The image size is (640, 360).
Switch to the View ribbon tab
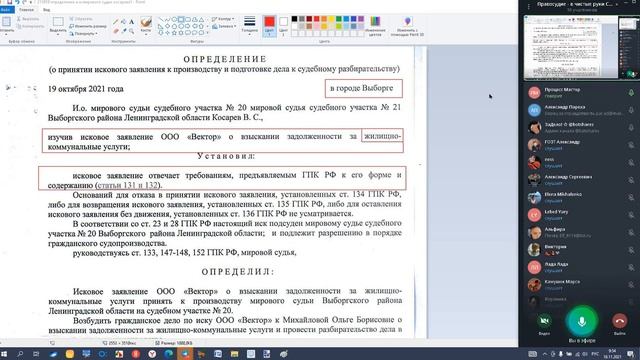(47, 9)
